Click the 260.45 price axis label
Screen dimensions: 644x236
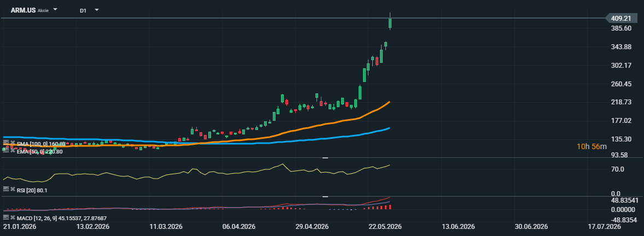[x=622, y=84]
